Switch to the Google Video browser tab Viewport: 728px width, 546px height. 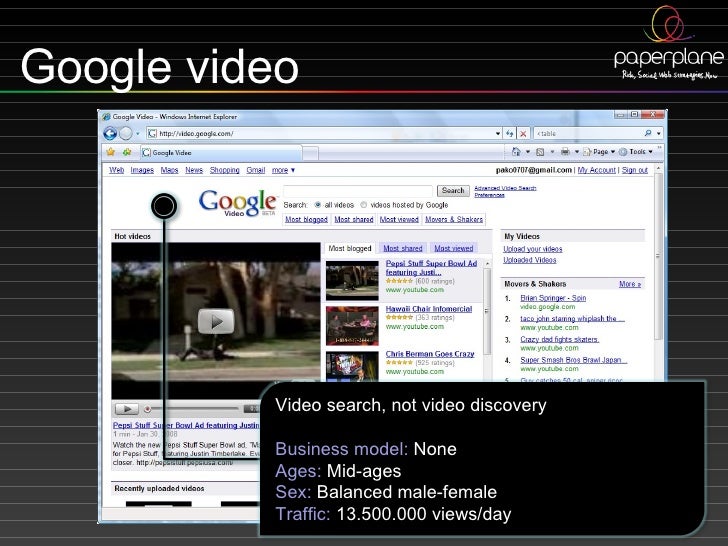pyautogui.click(x=221, y=153)
